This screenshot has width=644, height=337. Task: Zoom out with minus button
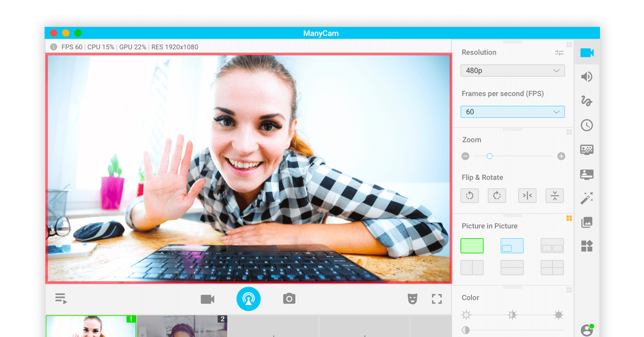tap(465, 156)
